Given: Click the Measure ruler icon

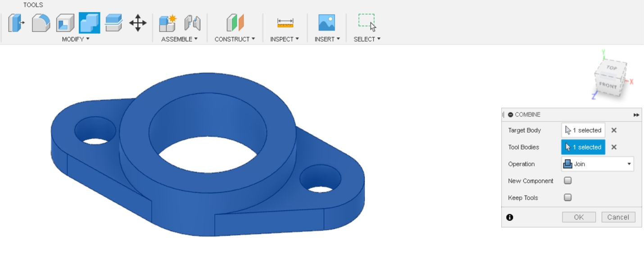Looking at the screenshot, I should [285, 23].
